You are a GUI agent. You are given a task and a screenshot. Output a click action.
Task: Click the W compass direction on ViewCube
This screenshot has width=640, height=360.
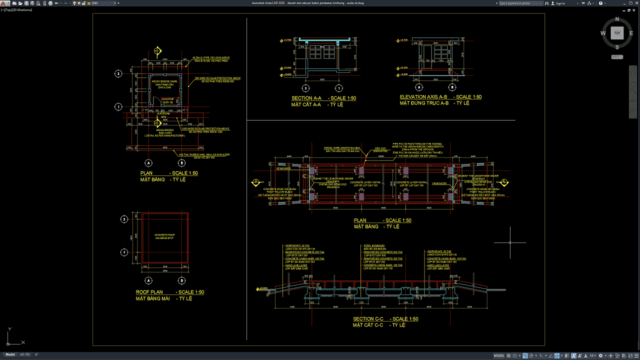pos(603,33)
